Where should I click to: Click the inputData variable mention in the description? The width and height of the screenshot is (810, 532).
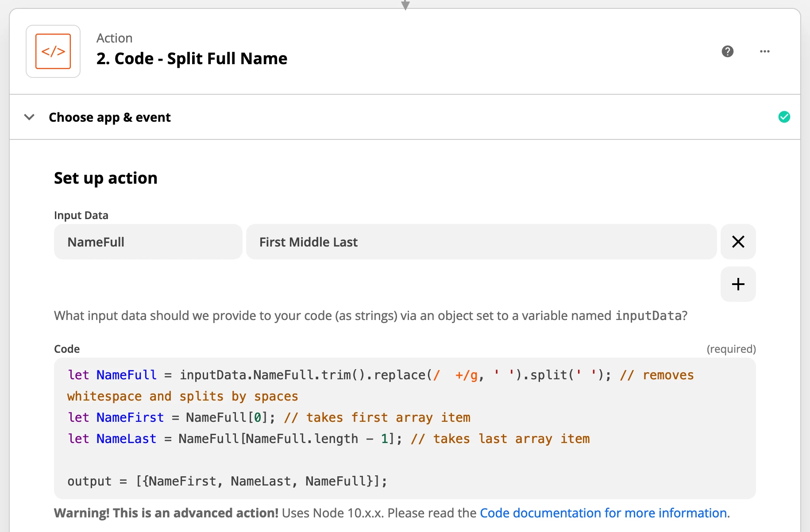point(649,316)
